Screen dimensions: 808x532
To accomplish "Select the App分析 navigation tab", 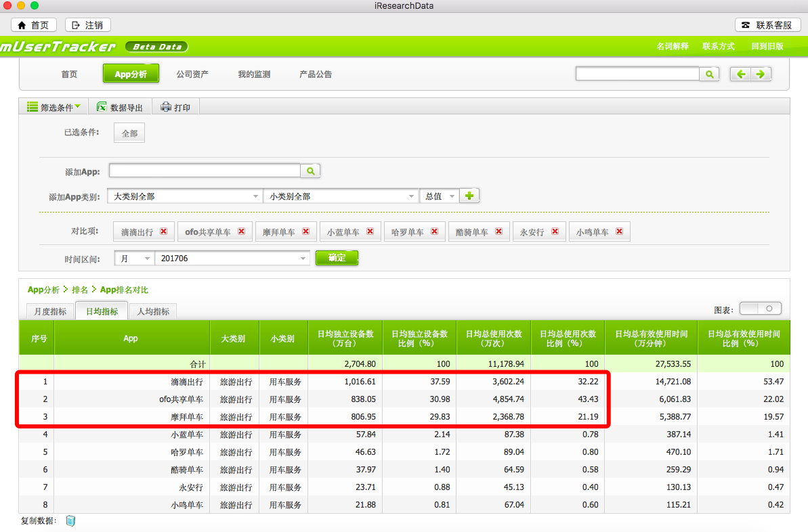I will click(130, 74).
